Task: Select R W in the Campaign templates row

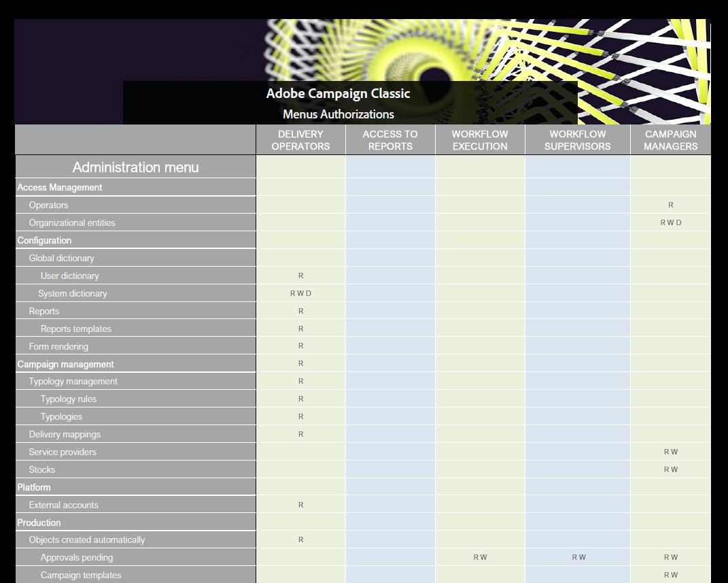Action: pyautogui.click(x=670, y=575)
